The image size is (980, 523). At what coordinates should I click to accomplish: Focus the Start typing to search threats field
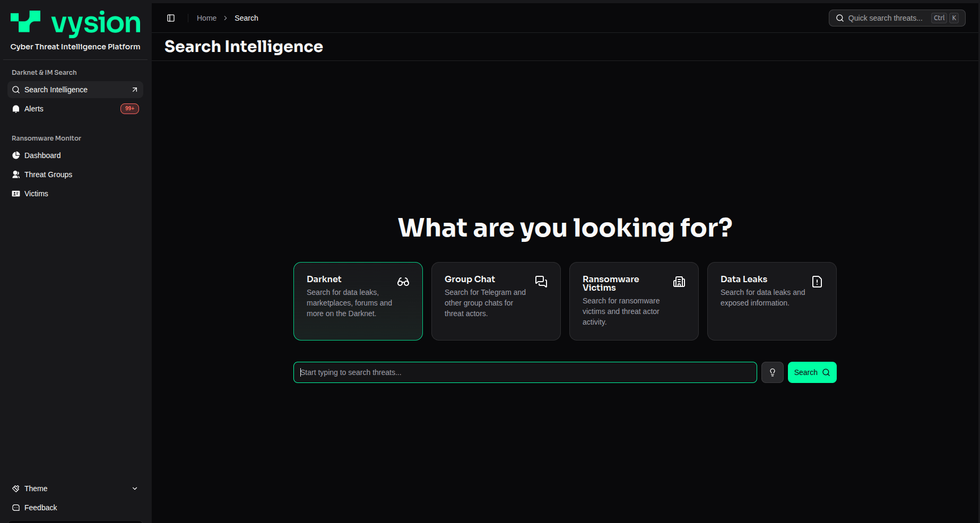click(525, 372)
